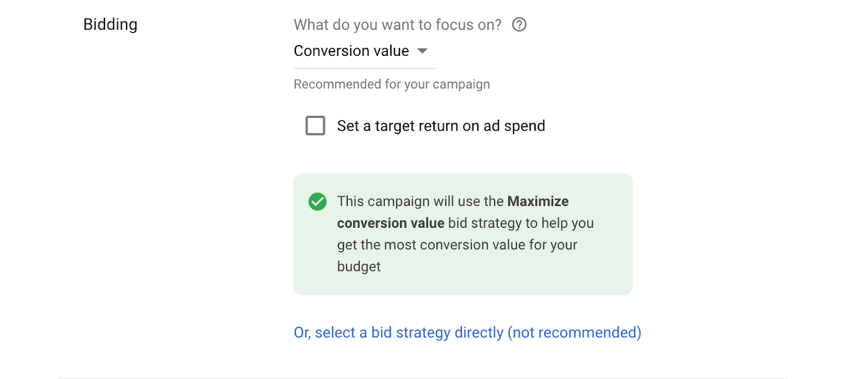This screenshot has height=379, width=868.
Task: Click the word "budget" in the info box
Action: [359, 267]
